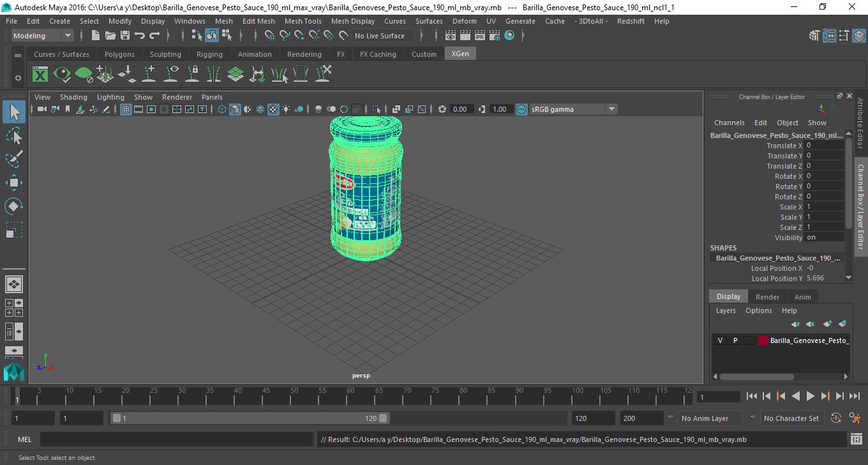Toggle auto keyframe button
This screenshot has width=868, height=465.
coord(836,418)
